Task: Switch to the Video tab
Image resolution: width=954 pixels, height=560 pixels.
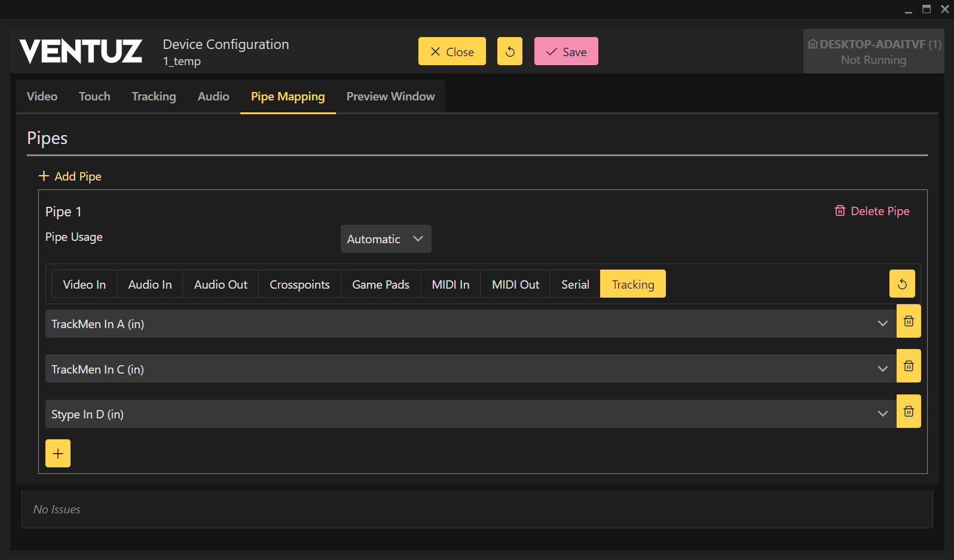Action: coord(42,97)
